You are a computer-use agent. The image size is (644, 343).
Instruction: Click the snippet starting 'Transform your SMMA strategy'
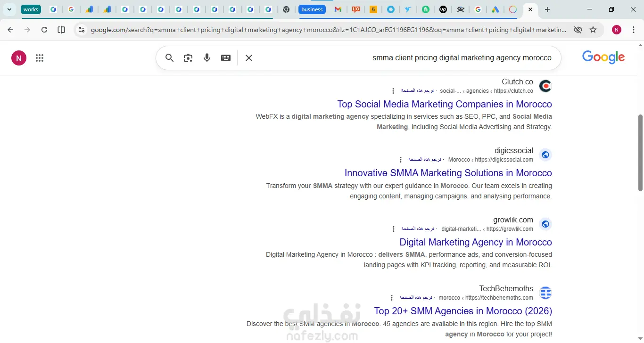pyautogui.click(x=409, y=191)
